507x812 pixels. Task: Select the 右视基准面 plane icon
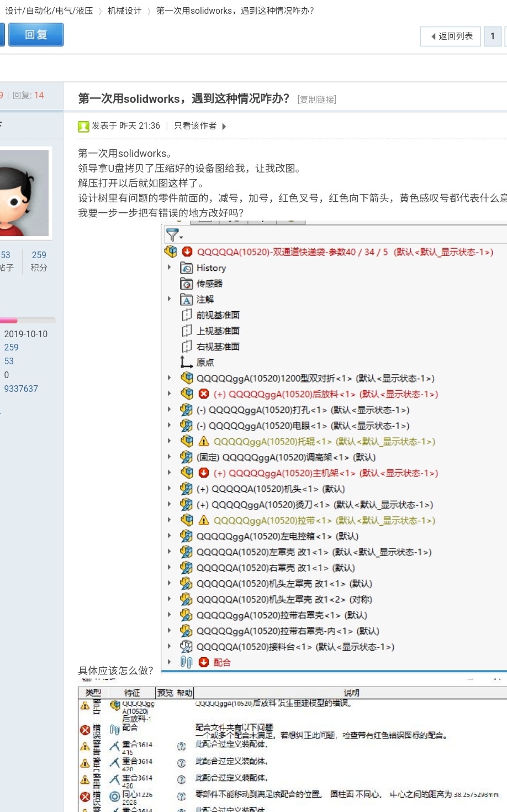pos(187,347)
